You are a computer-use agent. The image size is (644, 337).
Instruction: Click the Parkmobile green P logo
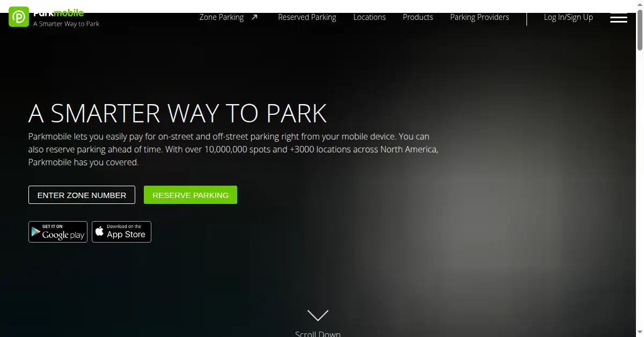[19, 17]
